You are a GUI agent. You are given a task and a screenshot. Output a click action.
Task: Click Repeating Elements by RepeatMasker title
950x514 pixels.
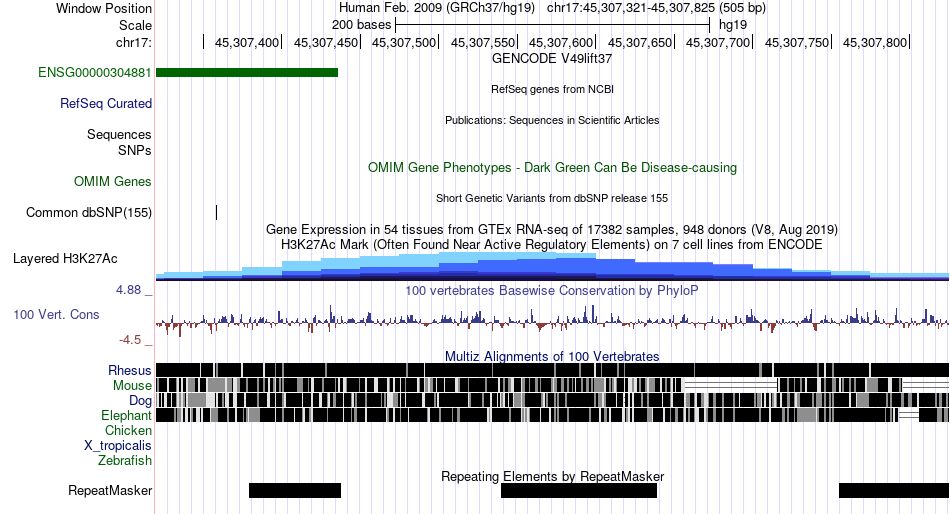(x=552, y=476)
